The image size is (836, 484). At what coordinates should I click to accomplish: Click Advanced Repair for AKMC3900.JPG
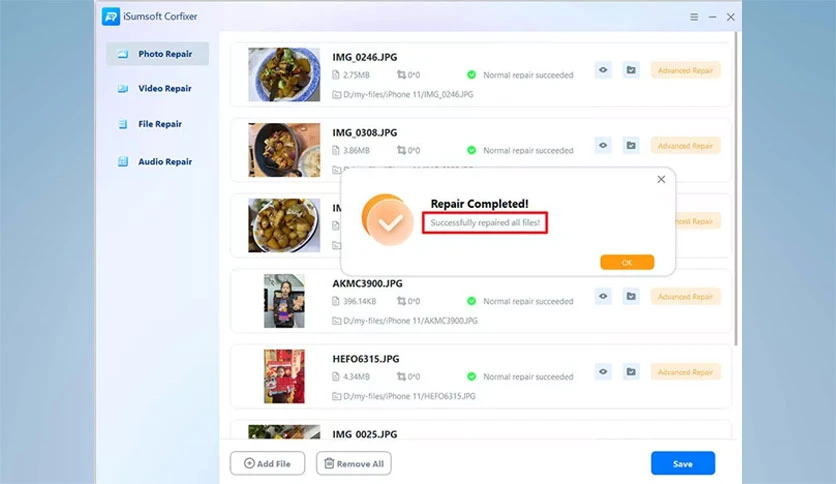[685, 296]
